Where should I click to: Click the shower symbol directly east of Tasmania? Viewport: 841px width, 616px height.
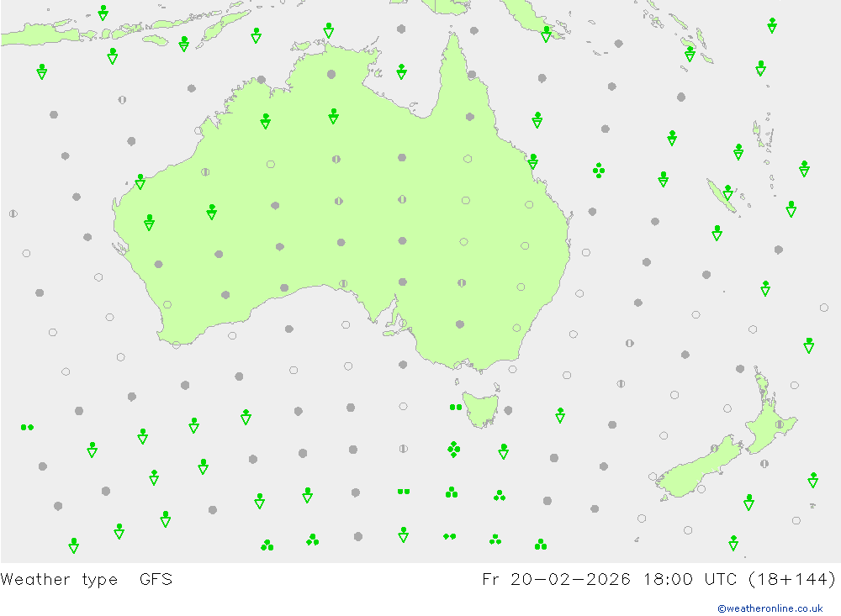coord(560,415)
